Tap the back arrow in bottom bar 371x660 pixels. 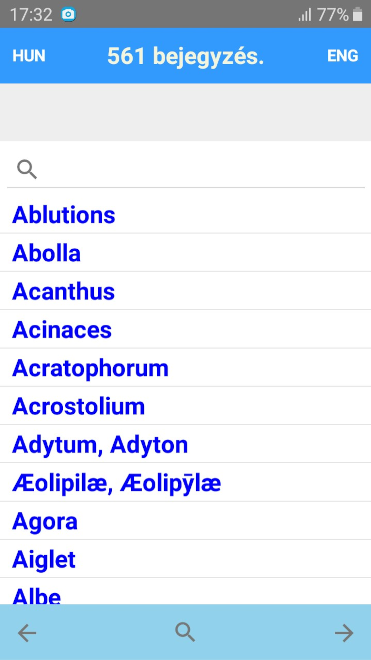pos(27,633)
